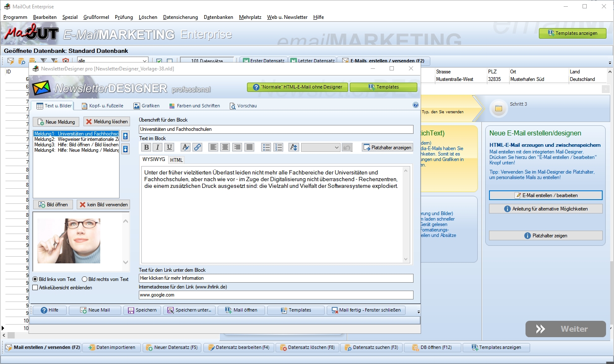Screen dimensions: 614x364
Task: Move the selected Meldung up in list
Action: click(125, 136)
